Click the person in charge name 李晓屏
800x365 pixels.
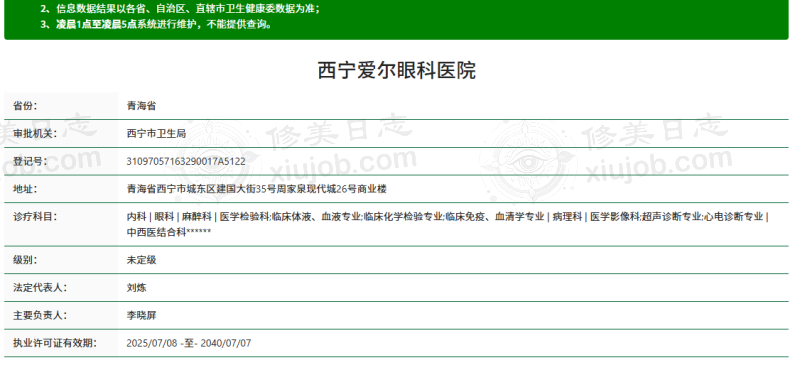141,315
